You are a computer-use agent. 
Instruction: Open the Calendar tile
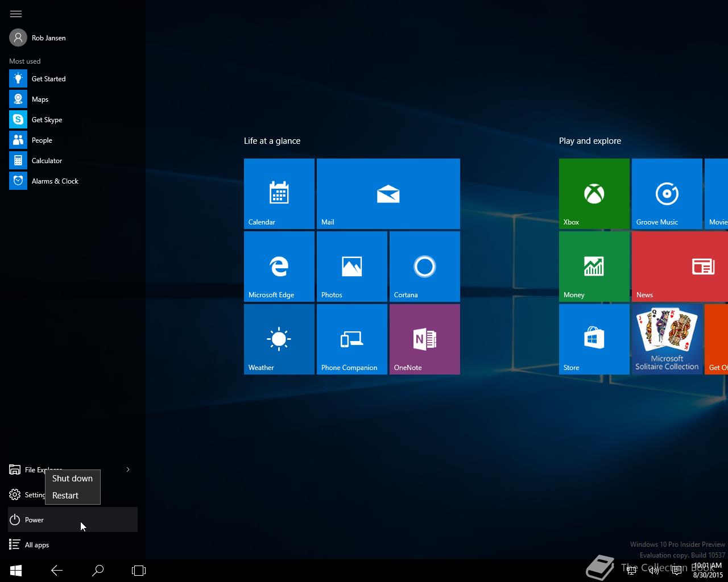point(279,194)
